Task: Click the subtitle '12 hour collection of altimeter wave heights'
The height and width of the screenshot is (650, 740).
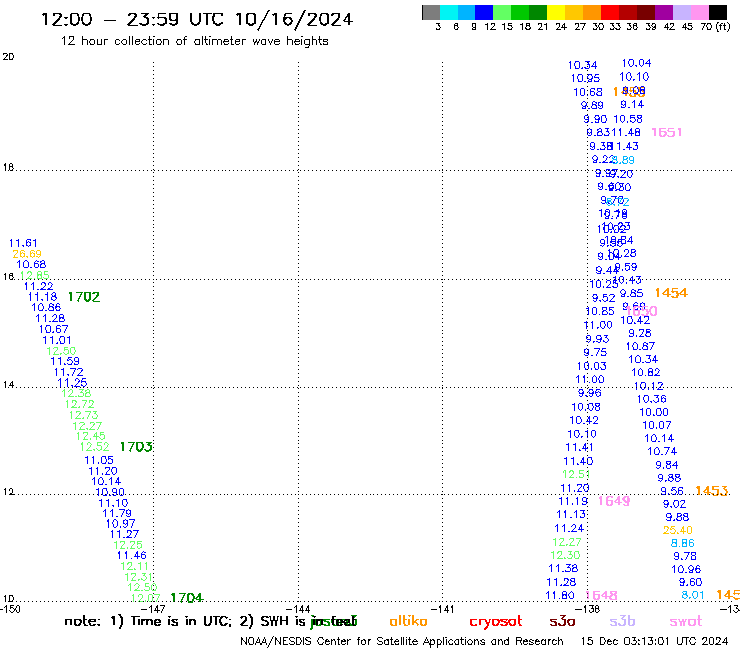Action: coord(194,41)
